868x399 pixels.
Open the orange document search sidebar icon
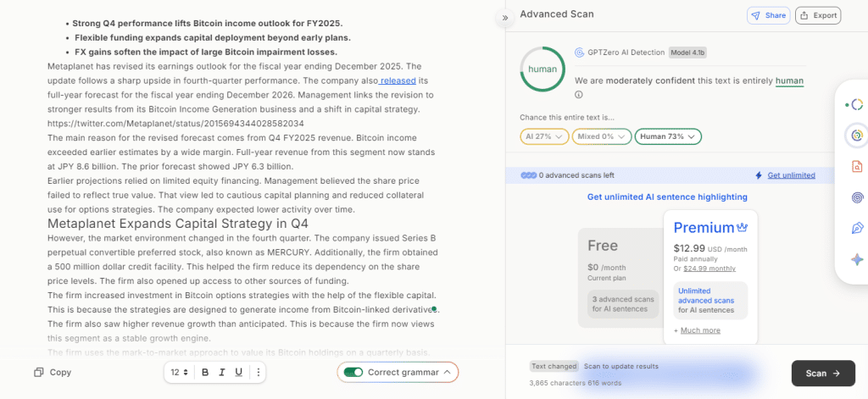pyautogui.click(x=857, y=166)
